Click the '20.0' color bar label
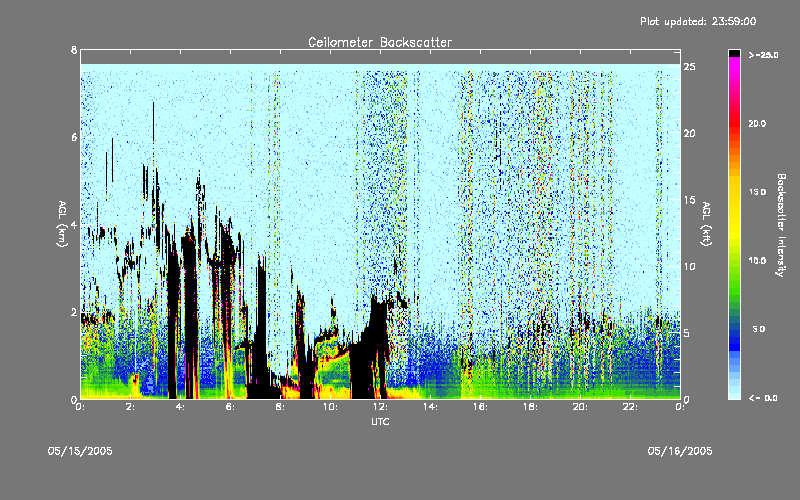 tap(757, 124)
